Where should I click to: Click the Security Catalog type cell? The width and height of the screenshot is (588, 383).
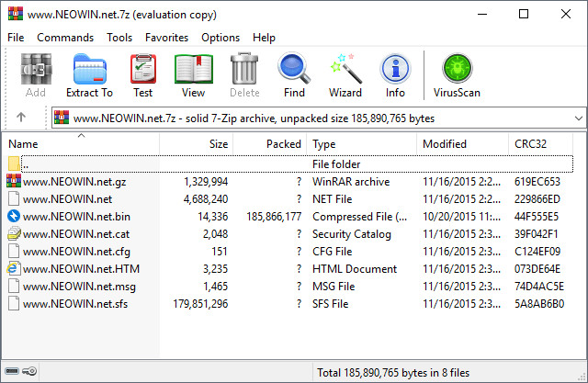pyautogui.click(x=352, y=234)
